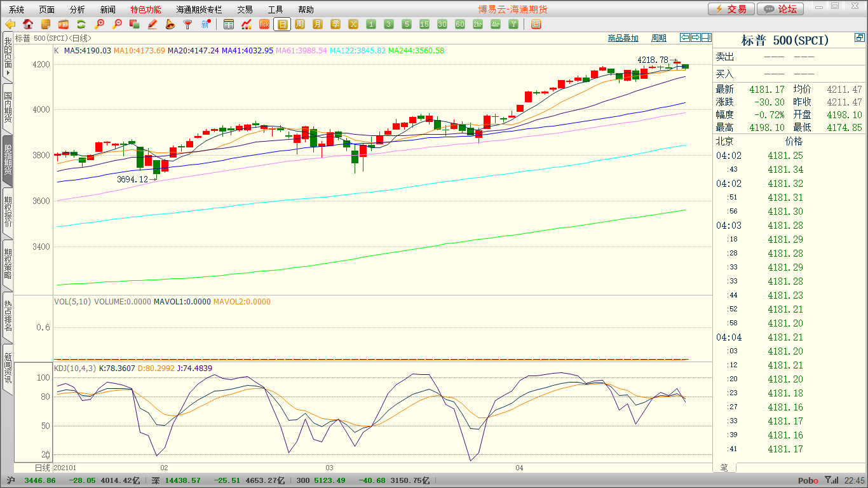Select daily 日 period icon
The height and width of the screenshot is (488, 868).
[282, 24]
